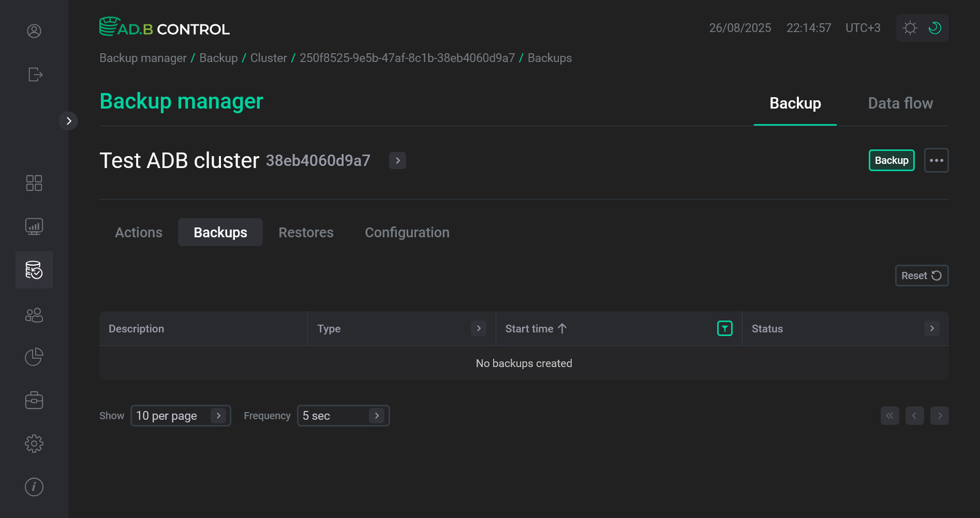
Task: Open the pie chart reports icon
Action: pos(34,357)
